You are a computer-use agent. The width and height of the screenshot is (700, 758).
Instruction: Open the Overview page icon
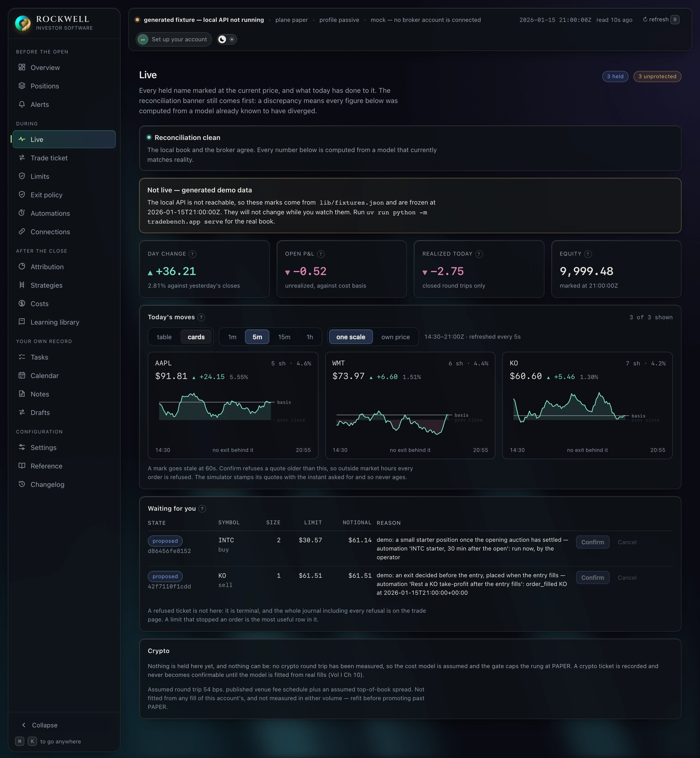click(x=22, y=67)
